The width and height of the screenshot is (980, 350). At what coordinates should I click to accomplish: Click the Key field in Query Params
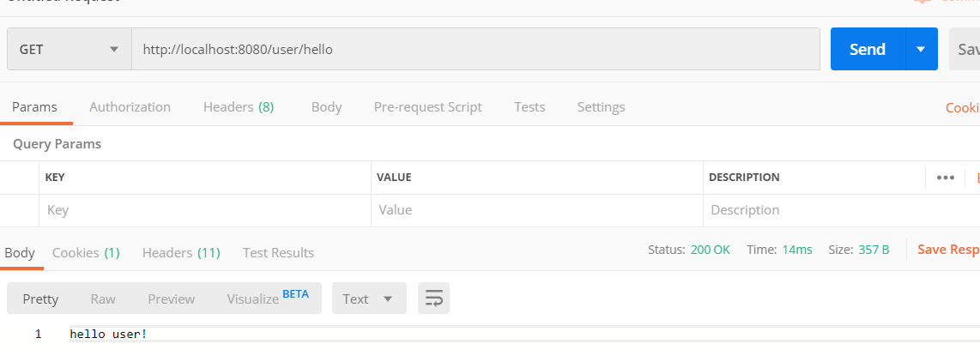coord(205,210)
